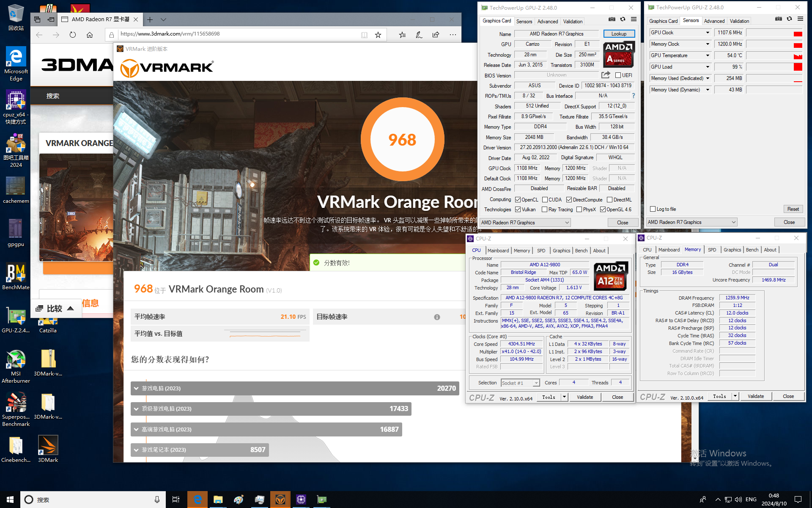The image size is (812, 508).
Task: Toggle the Vulkan checkbox in GPU-Z
Action: [x=518, y=210]
